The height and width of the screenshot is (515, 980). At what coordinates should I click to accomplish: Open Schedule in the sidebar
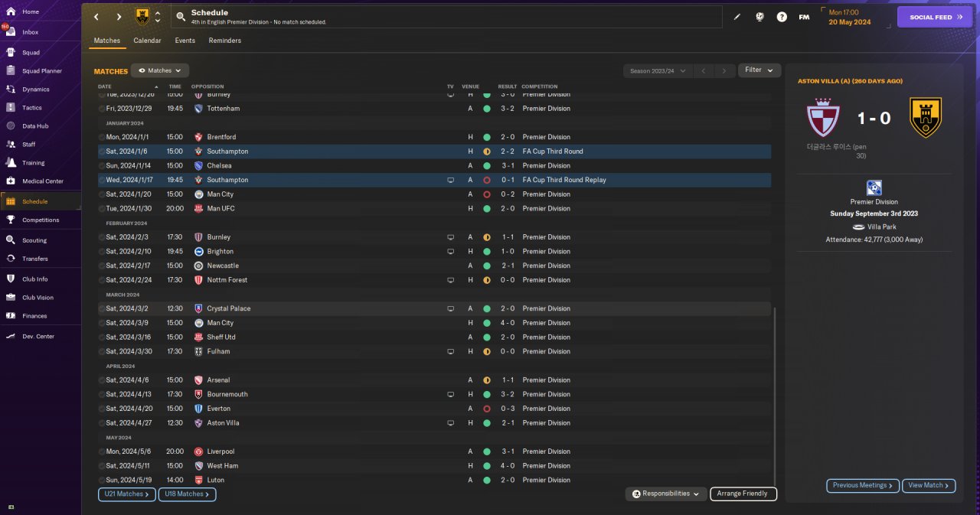[40, 201]
